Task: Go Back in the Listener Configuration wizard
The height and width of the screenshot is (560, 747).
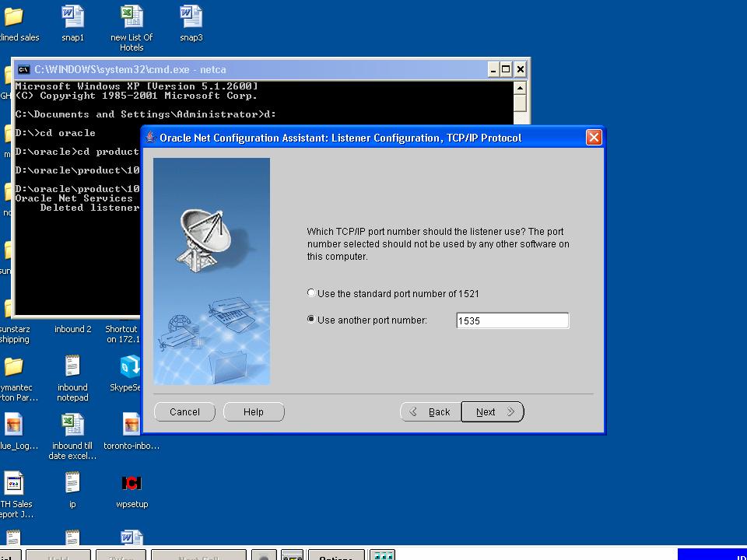Action: tap(430, 412)
